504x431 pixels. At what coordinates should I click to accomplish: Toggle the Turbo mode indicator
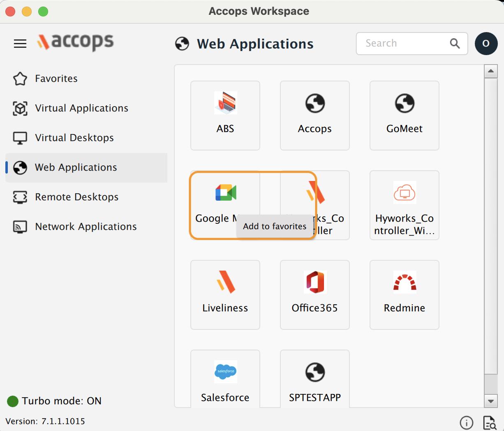(x=13, y=401)
